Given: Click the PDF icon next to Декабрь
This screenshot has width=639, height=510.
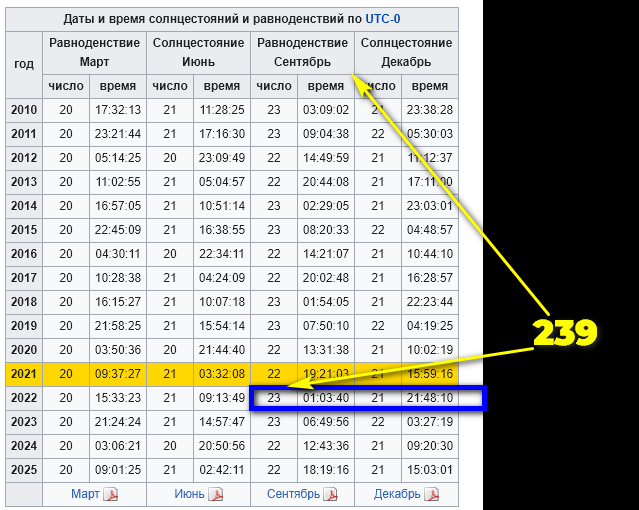Looking at the screenshot, I should (x=432, y=495).
